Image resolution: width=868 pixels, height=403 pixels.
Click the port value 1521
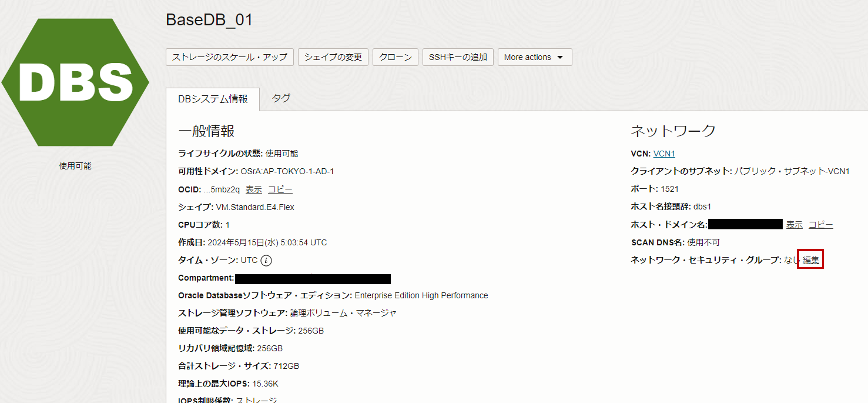tap(670, 189)
